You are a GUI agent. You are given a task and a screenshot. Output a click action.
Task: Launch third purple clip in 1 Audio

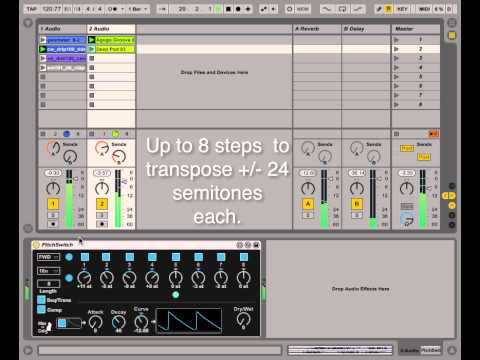click(43, 59)
